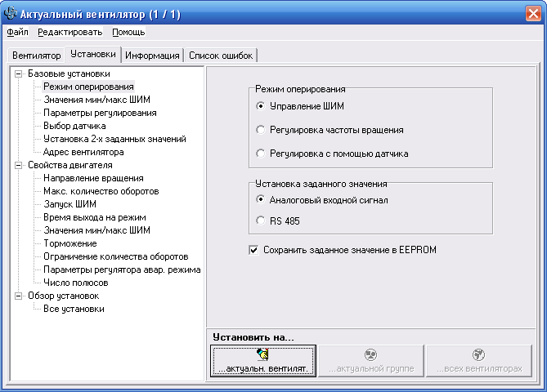
Task: Select Выбор датчика tree item
Action: click(x=74, y=126)
